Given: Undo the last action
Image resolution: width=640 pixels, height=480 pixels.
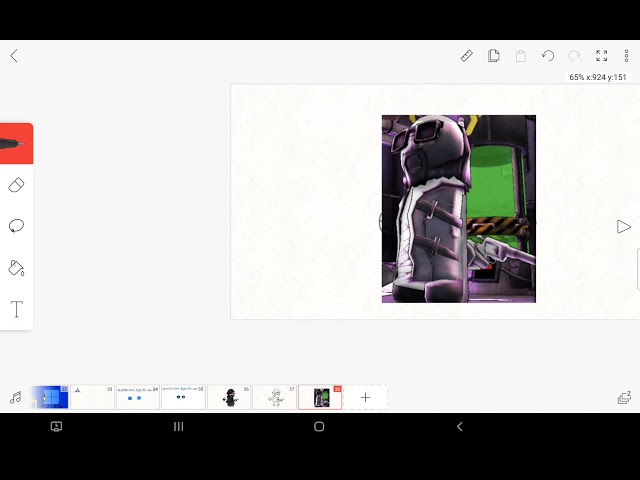Looking at the screenshot, I should pyautogui.click(x=548, y=56).
